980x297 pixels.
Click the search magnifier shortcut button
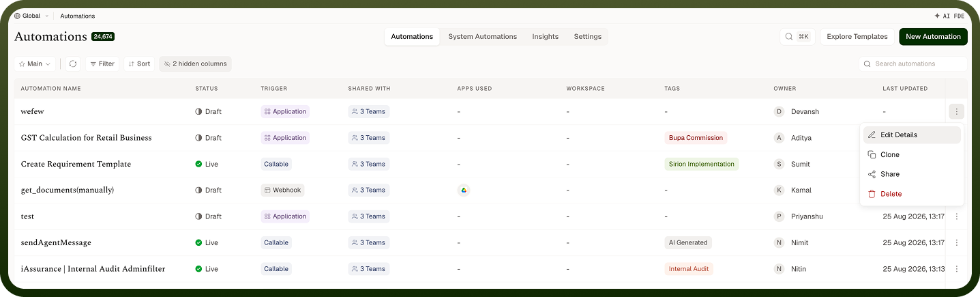point(797,37)
